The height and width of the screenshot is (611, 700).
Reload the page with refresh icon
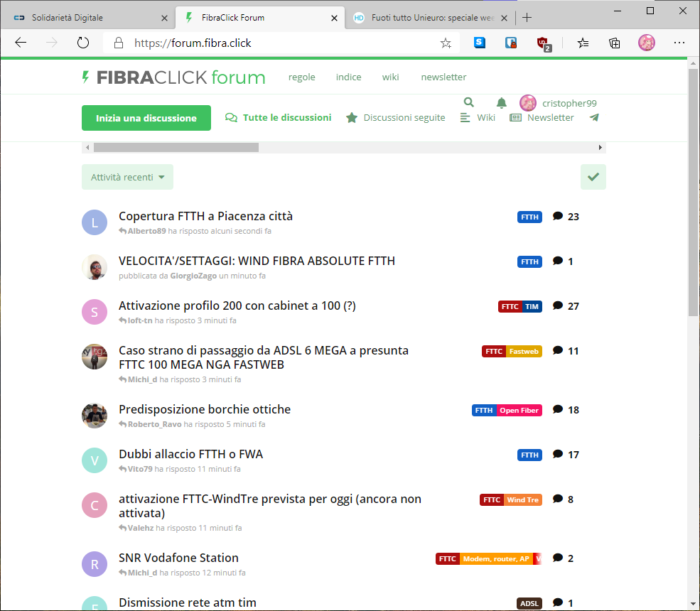83,43
